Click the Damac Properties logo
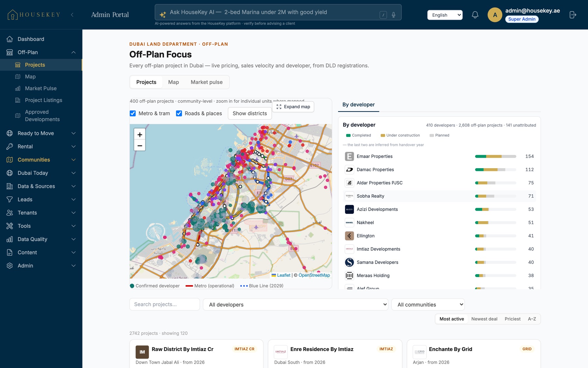The height and width of the screenshot is (368, 588). 349,169
